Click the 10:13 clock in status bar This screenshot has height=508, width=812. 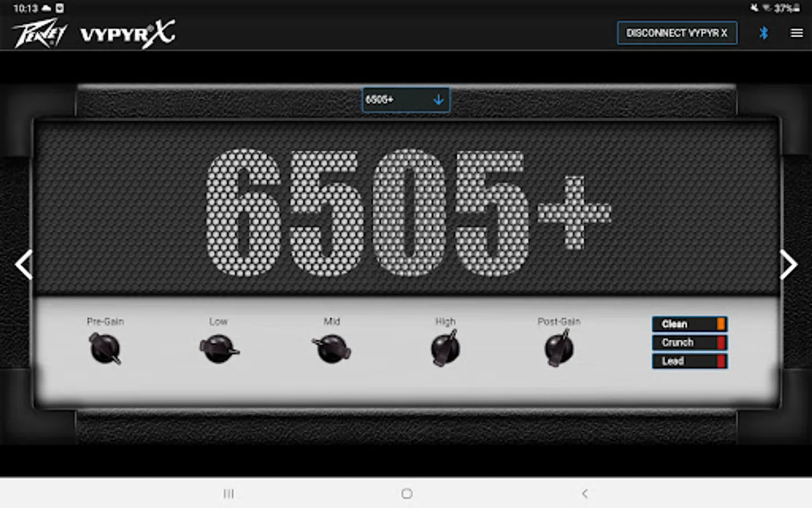[25, 8]
